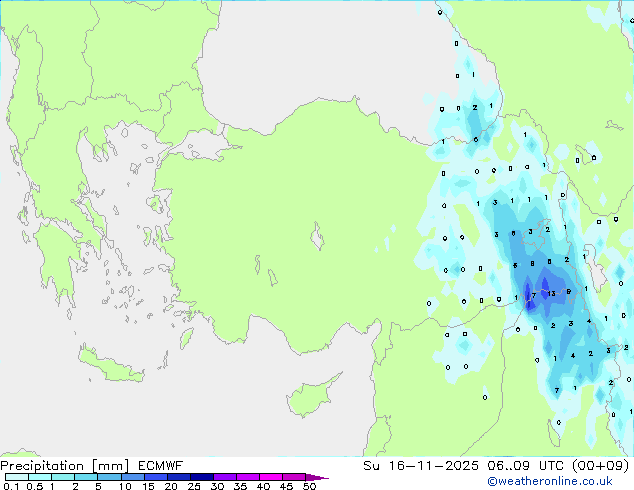Select the 2–5 mm legend color swatch

(x=86, y=477)
